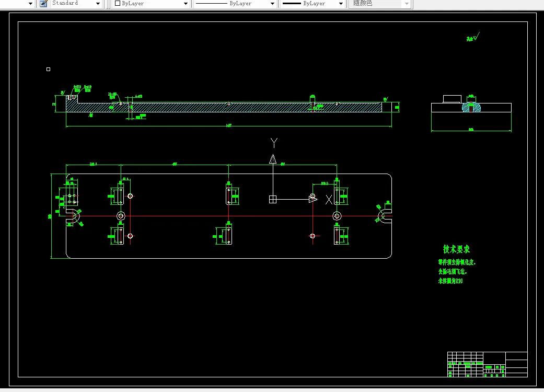Click the left concentric center hole on red centerline
The height and width of the screenshot is (392, 544).
[121, 216]
